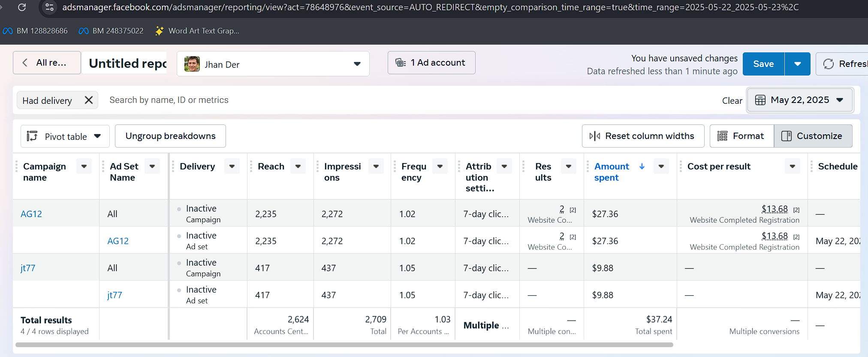Open the May 22, 2025 date picker
Viewport: 868px width, 357px height.
(x=799, y=100)
